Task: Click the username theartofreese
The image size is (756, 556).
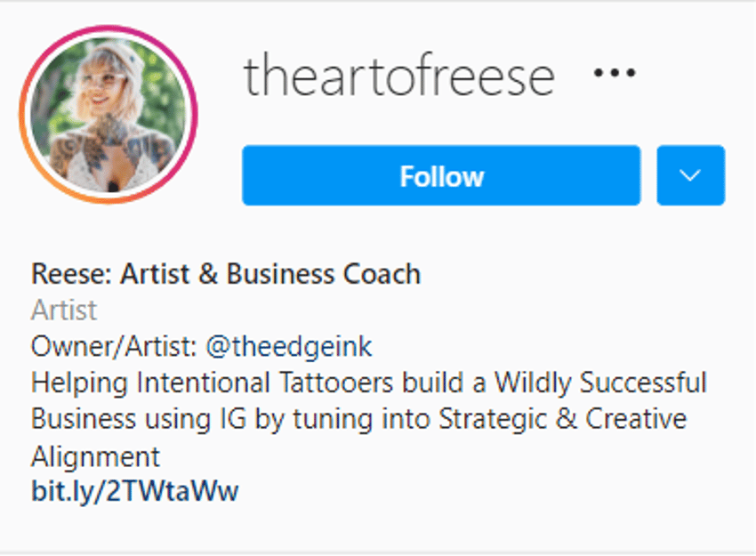Action: pos(398,75)
